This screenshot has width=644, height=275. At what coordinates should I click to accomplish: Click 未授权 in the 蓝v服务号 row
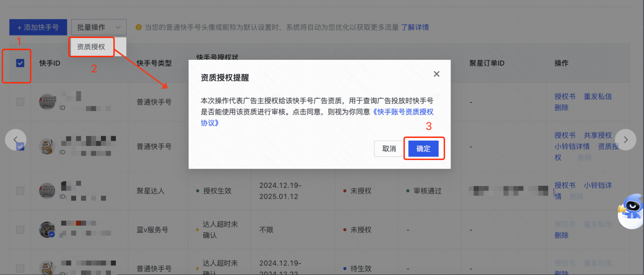coord(361,230)
